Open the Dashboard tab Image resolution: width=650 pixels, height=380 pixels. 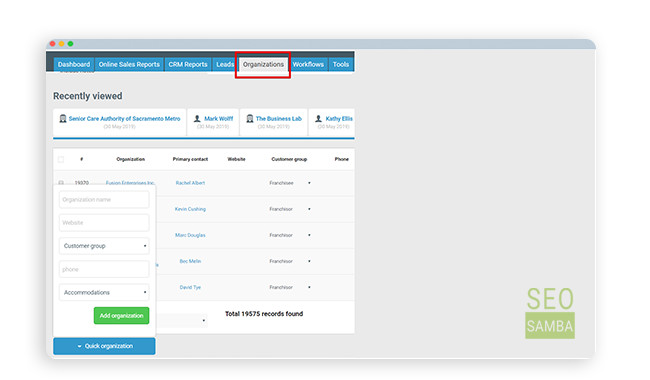pyautogui.click(x=74, y=64)
